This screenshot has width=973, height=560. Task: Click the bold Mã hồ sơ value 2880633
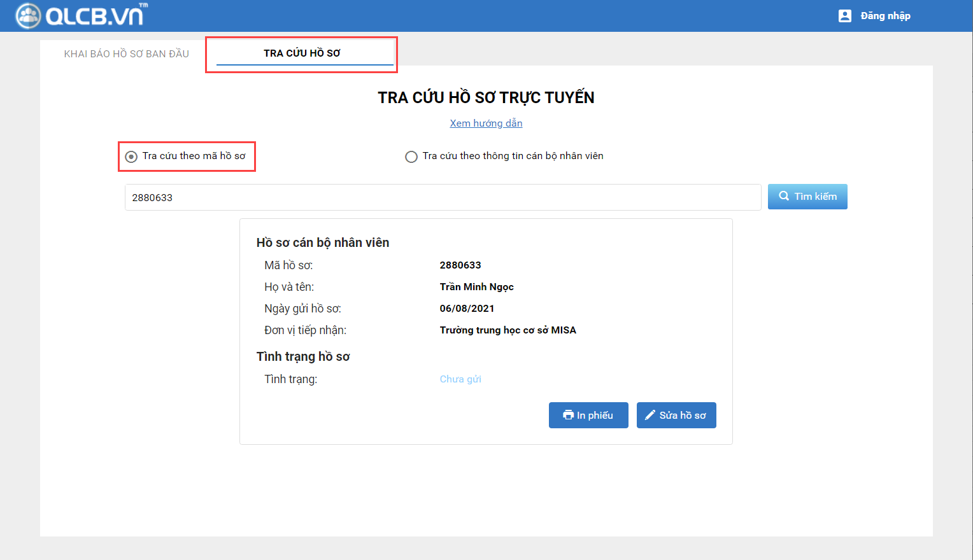[x=460, y=265]
